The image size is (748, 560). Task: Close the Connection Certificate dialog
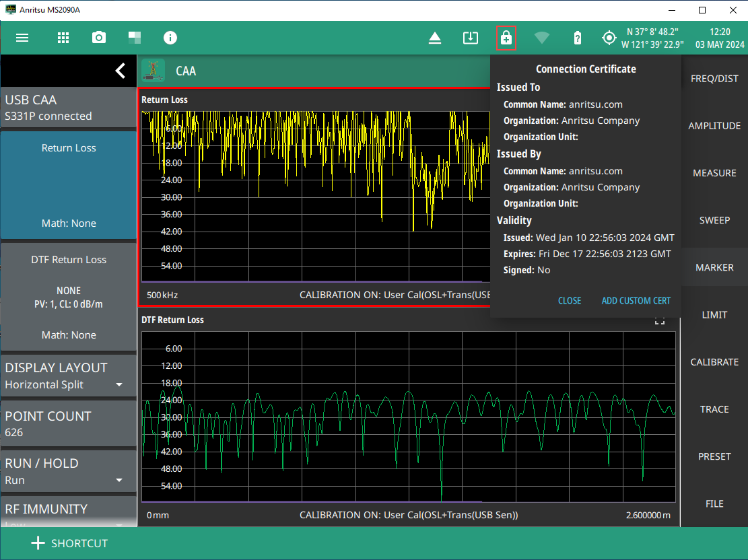point(569,301)
